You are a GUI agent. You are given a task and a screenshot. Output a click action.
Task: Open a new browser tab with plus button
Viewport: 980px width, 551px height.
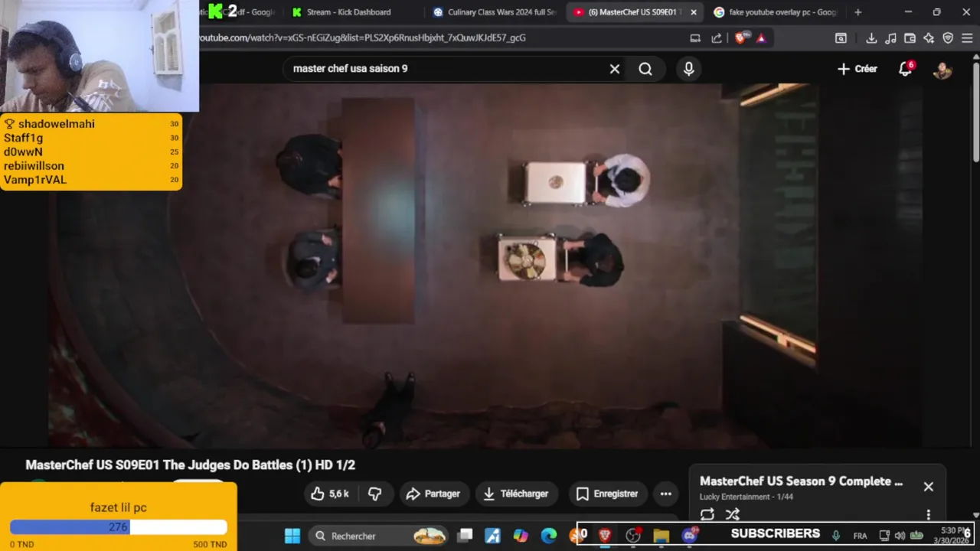(x=857, y=12)
